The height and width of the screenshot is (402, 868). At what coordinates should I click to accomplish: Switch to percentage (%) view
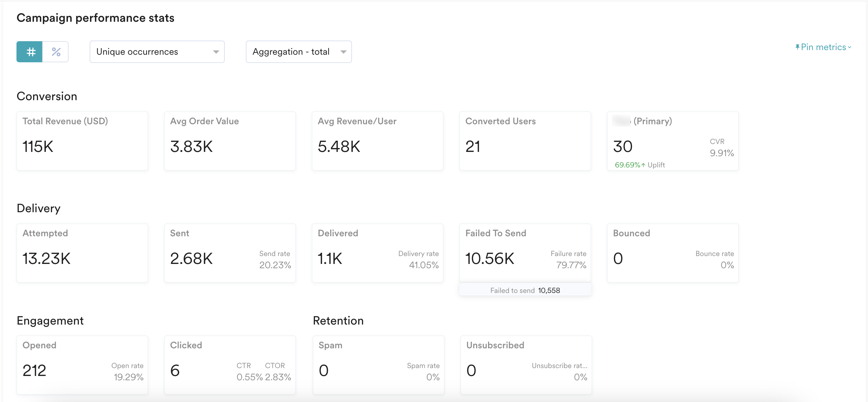[x=56, y=52]
